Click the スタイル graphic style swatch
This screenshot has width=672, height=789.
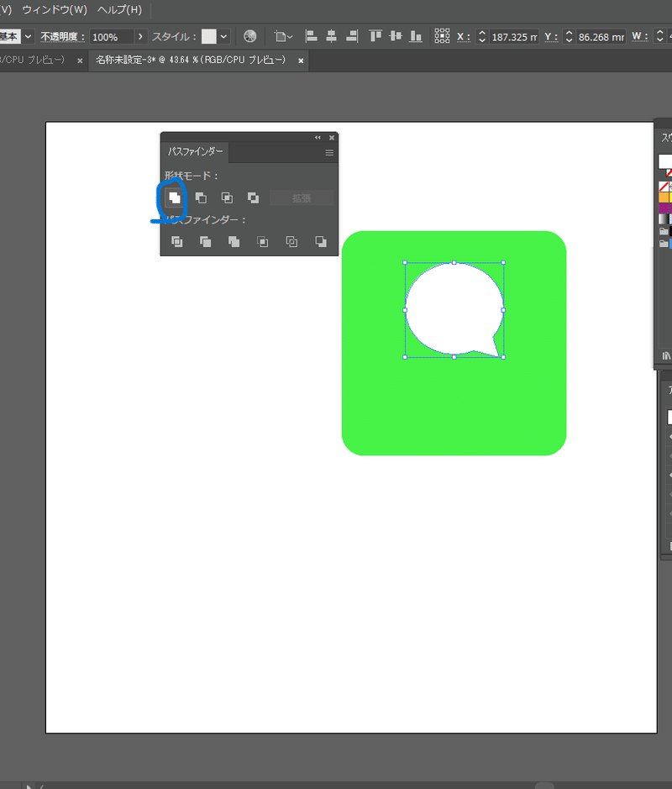pos(209,36)
